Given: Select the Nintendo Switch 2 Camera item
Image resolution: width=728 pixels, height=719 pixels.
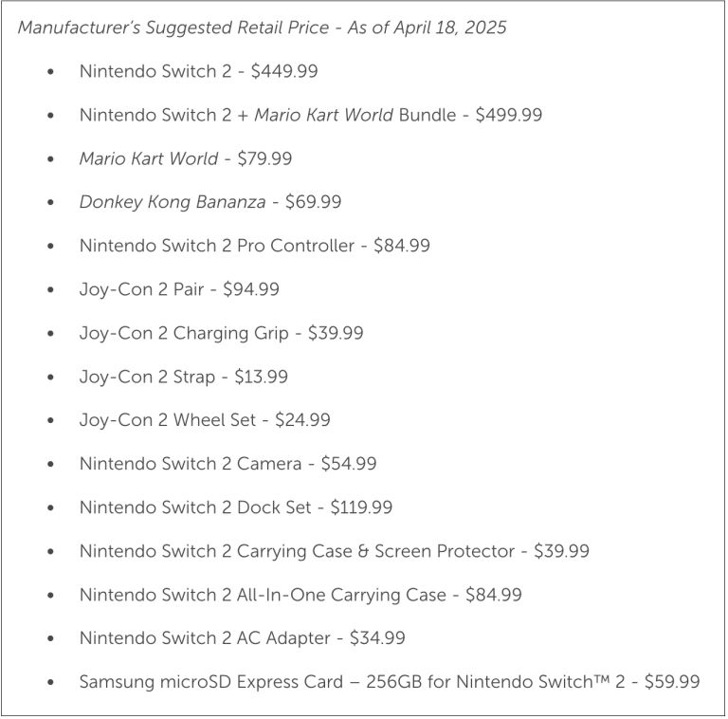Looking at the screenshot, I should tap(227, 464).
